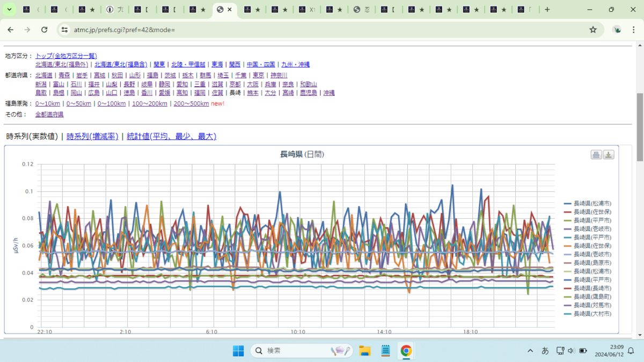The height and width of the screenshot is (362, 644).
Task: Switch to 時系列(増減率) view
Action: pyautogui.click(x=92, y=137)
